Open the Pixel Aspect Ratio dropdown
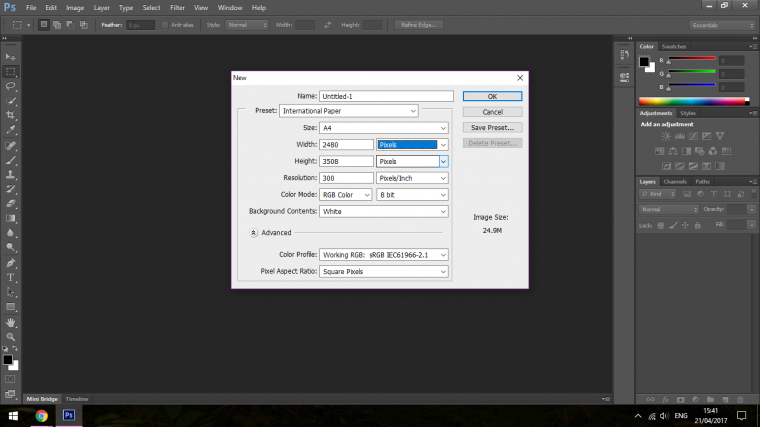 coord(383,271)
